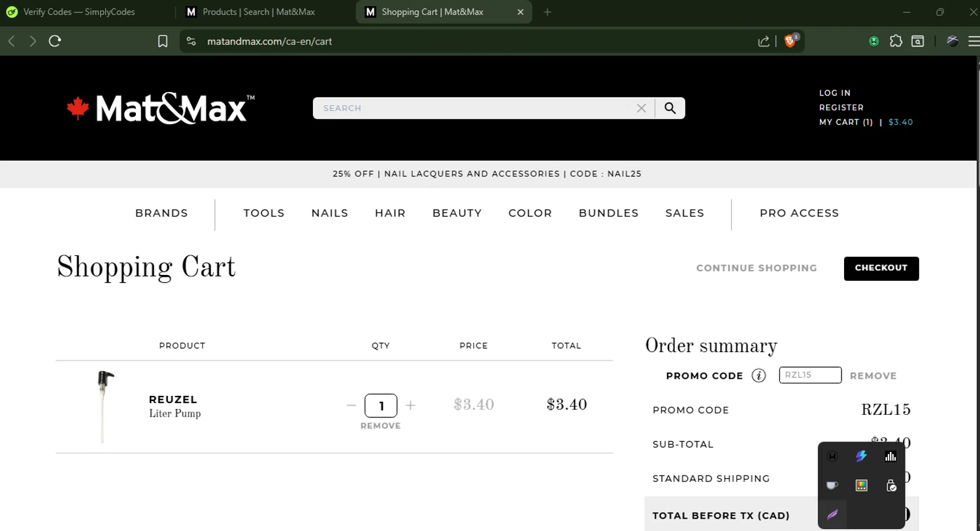Open the tab search window icon
Screen dimensions: 980x531
pos(918,41)
